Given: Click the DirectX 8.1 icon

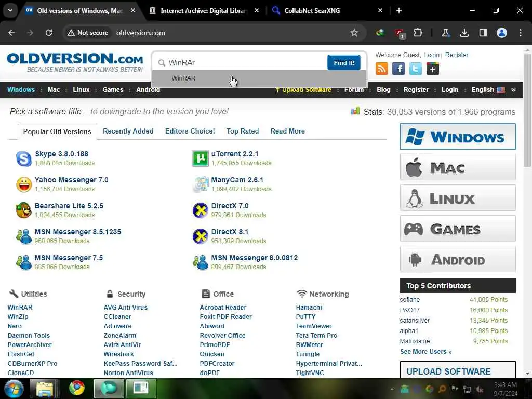Looking at the screenshot, I should point(200,236).
